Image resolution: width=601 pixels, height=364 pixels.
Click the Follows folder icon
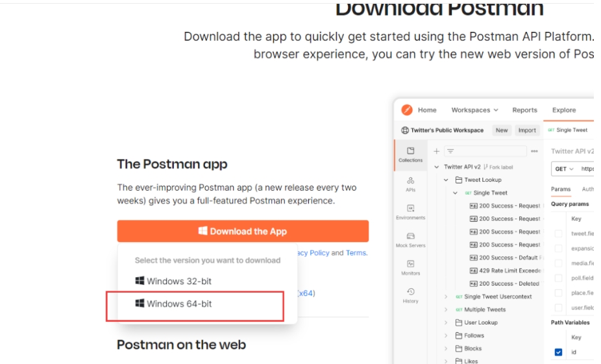point(459,335)
